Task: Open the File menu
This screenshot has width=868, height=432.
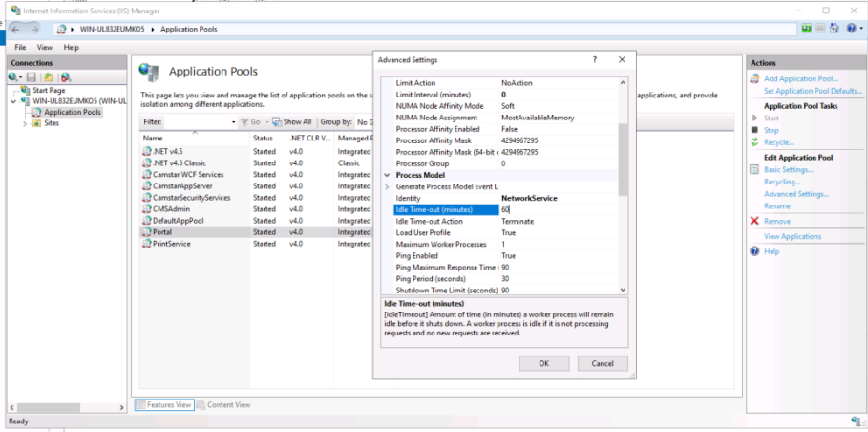Action: click(x=20, y=48)
